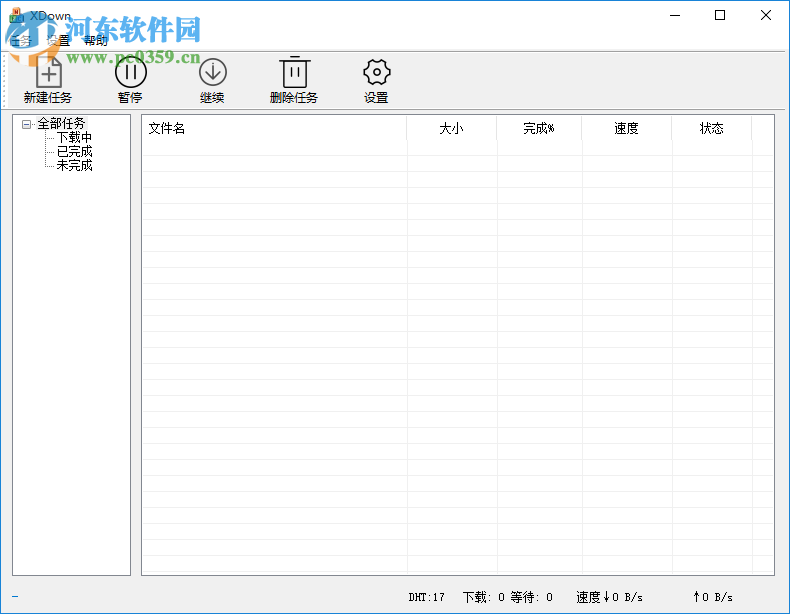Sort by the 状态 column header

[711, 128]
